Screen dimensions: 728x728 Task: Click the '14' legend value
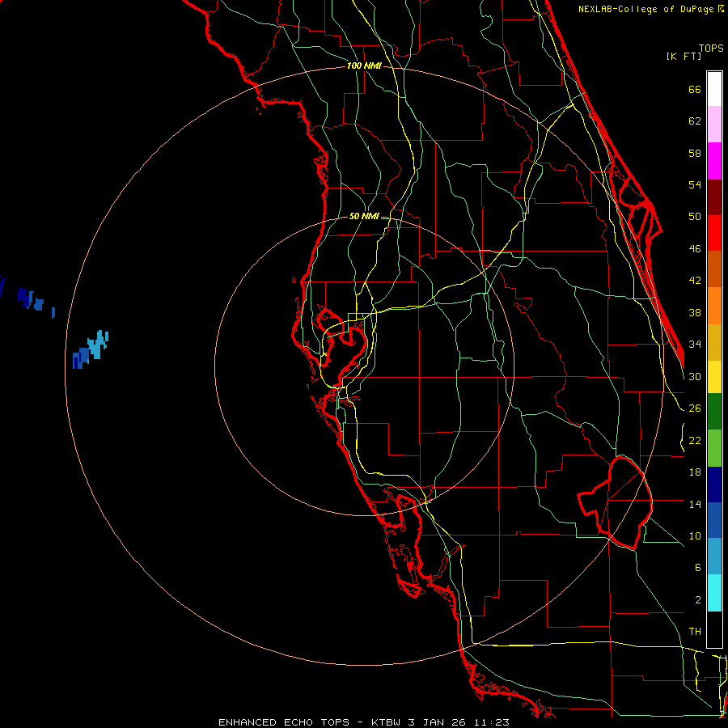(695, 504)
